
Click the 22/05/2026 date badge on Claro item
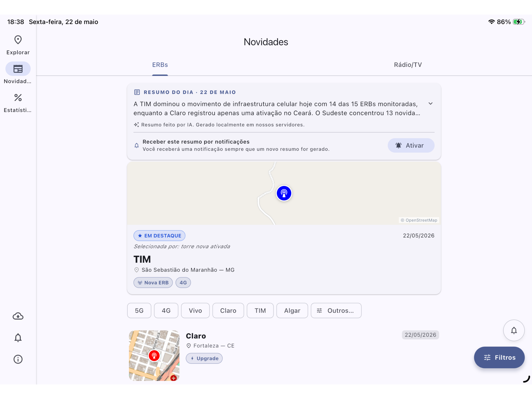420,335
